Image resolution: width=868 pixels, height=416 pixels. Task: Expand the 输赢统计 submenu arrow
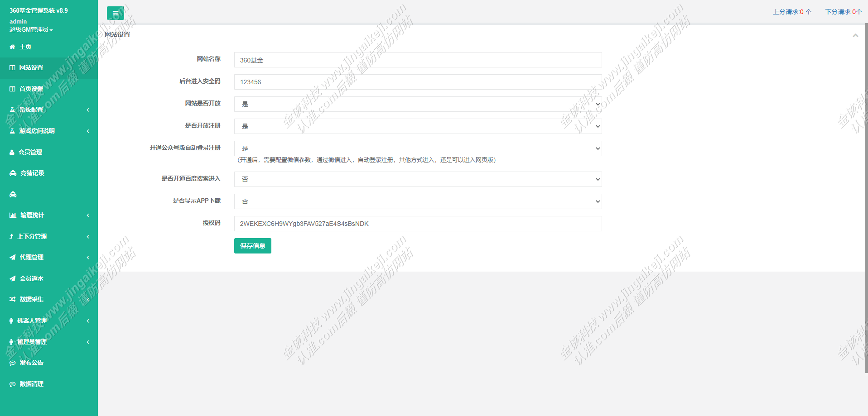tap(88, 215)
